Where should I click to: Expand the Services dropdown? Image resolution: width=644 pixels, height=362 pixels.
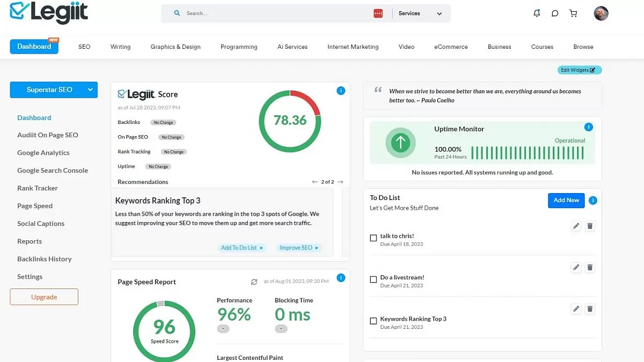pos(422,13)
